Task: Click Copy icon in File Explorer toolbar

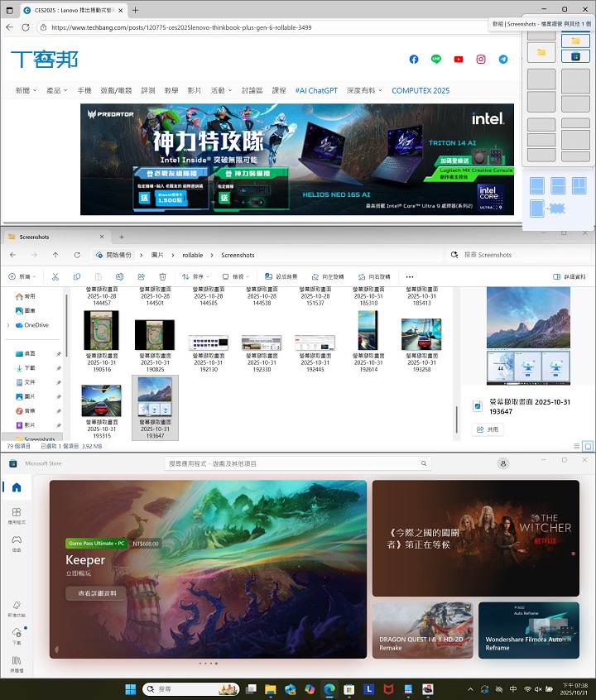Action: click(x=77, y=277)
